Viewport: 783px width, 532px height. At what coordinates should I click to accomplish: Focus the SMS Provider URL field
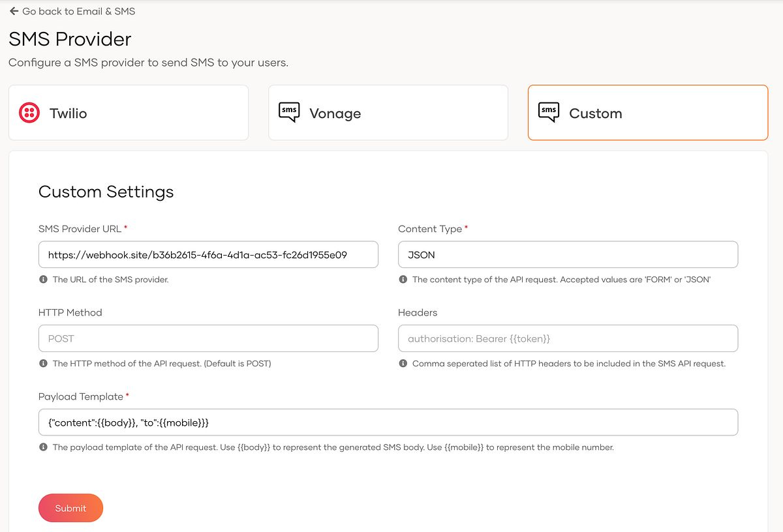(208, 255)
